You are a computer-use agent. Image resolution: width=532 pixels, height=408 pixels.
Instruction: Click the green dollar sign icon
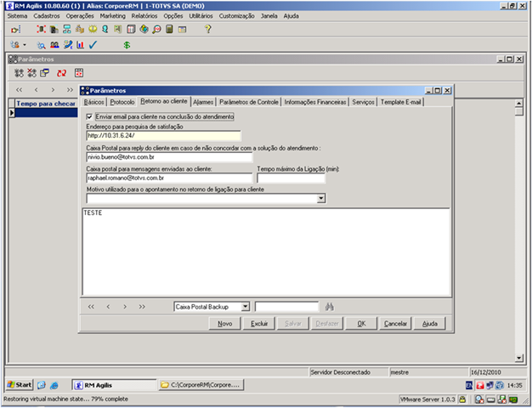(127, 45)
